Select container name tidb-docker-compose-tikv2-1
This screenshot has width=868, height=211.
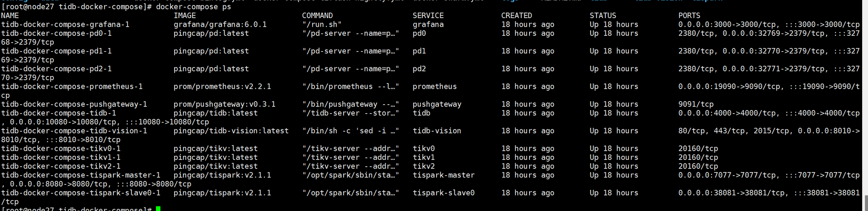[61, 166]
